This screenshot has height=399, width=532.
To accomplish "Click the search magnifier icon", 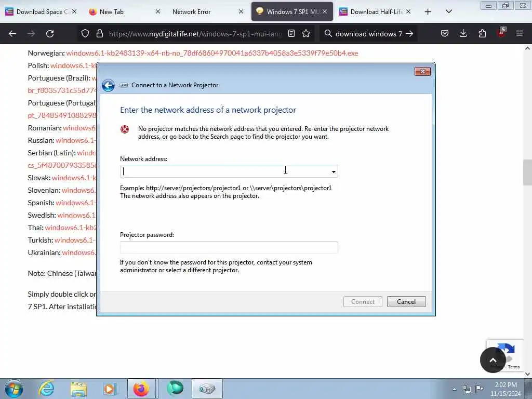I will click(328, 34).
